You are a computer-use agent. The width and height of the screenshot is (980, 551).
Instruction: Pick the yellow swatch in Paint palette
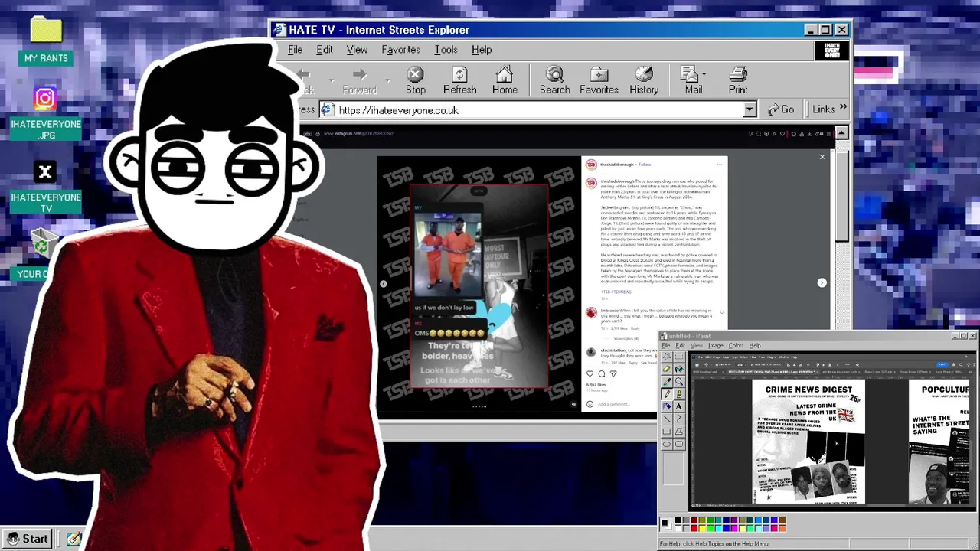coord(703,528)
